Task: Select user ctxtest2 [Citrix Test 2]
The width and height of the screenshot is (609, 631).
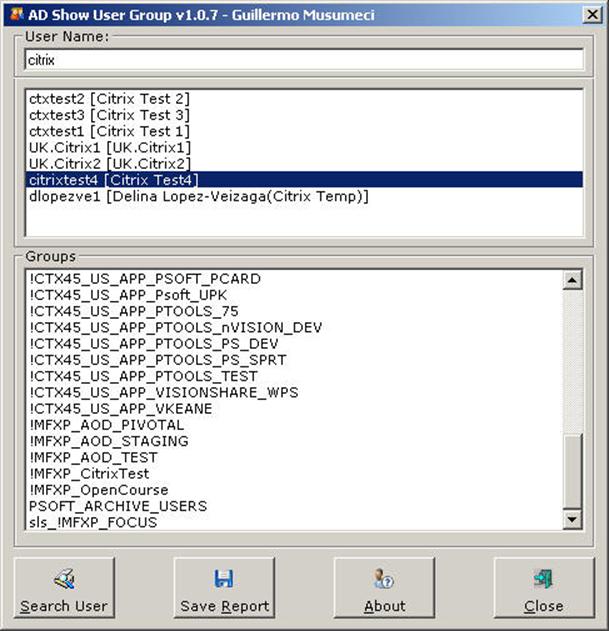Action: click(x=304, y=99)
